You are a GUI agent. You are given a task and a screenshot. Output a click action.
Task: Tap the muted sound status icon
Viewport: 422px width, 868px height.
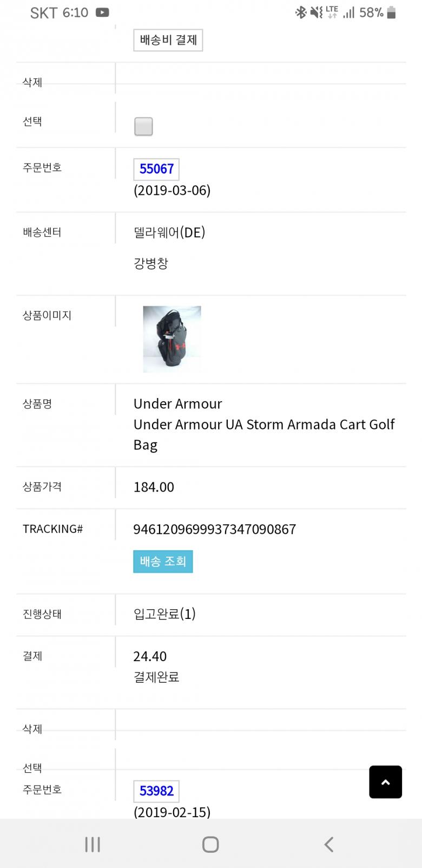(x=316, y=12)
